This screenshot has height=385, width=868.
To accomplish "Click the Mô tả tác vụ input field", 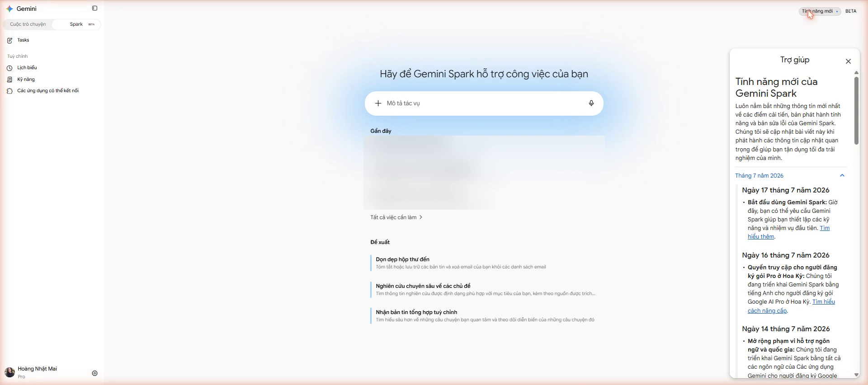I will point(484,103).
